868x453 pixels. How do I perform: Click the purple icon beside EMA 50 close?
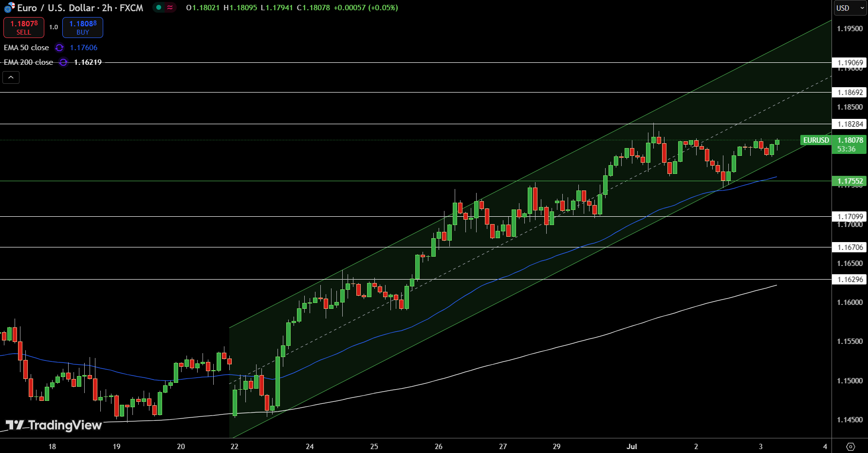coord(59,48)
